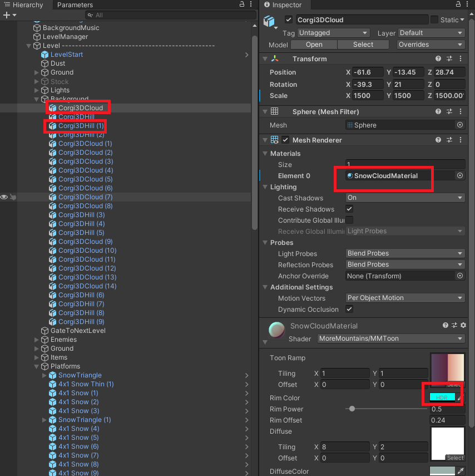This screenshot has width=475, height=476.
Task: Open the Tag dropdown showing Untagged
Action: coord(333,32)
